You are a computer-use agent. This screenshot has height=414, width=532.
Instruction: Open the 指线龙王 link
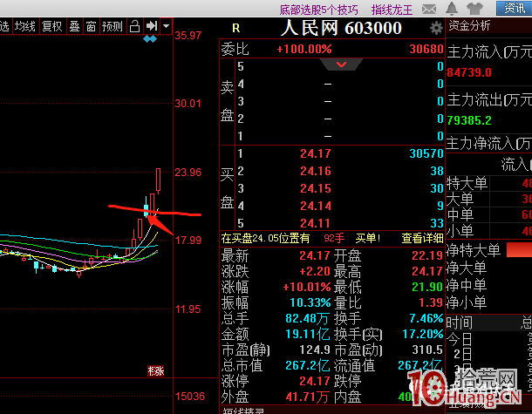point(392,10)
